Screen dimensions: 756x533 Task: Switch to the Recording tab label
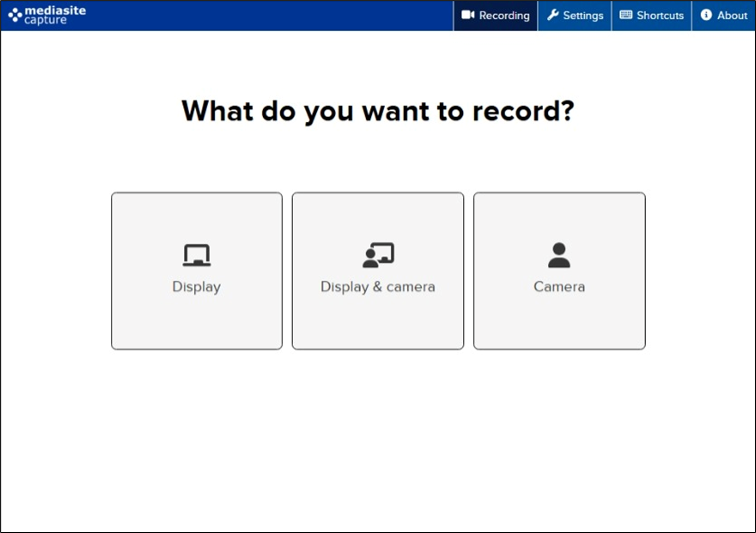[x=504, y=15]
